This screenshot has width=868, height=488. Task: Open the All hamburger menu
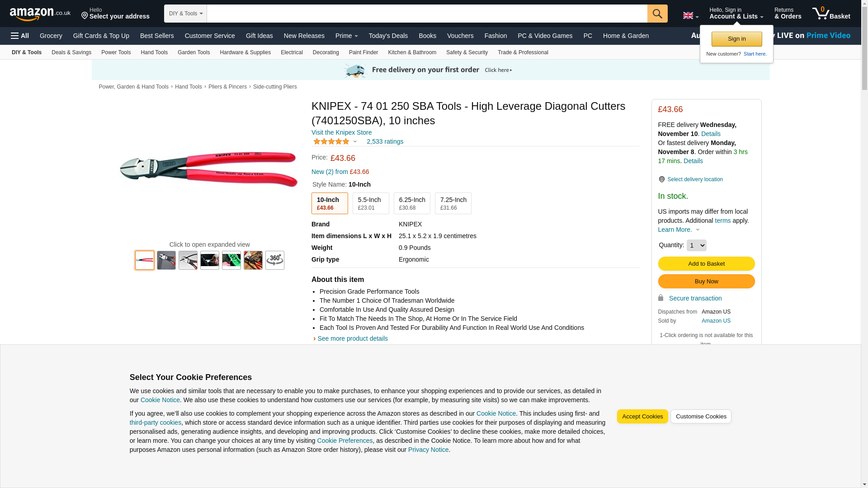click(x=20, y=36)
